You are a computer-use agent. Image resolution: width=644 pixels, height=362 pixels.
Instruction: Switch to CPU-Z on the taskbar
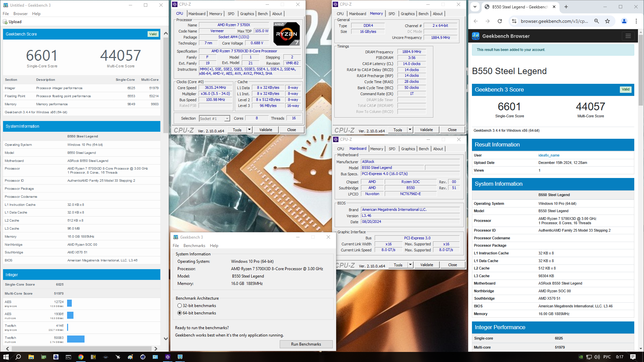168,357
